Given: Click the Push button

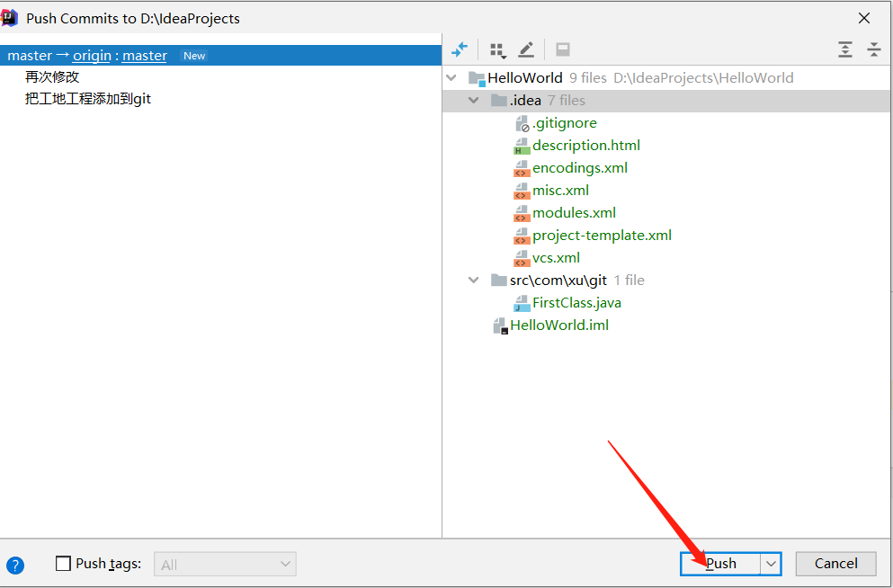Looking at the screenshot, I should 720,564.
